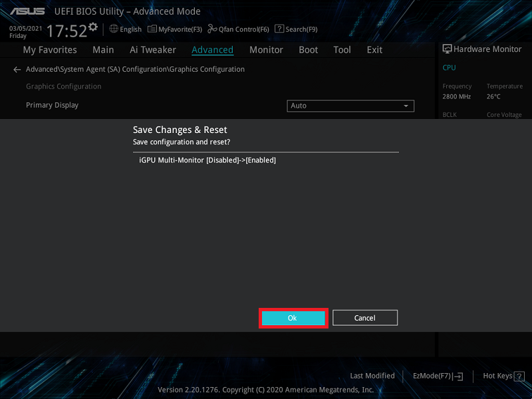View Last Modified settings
The width and height of the screenshot is (532, 399).
pos(372,376)
